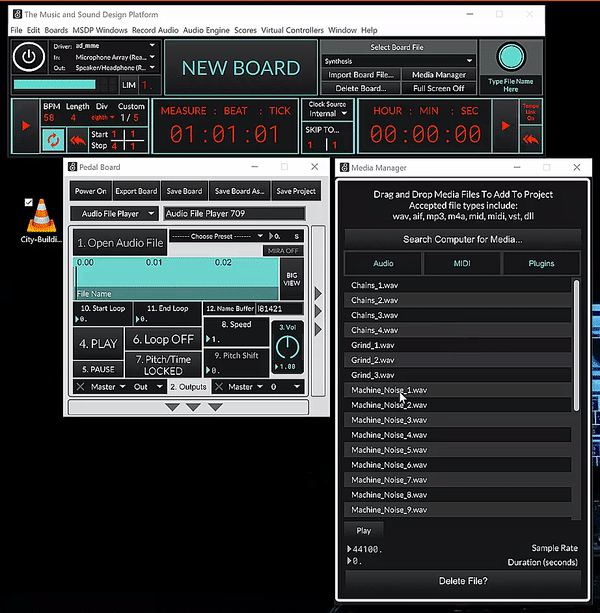This screenshot has height=613, width=600.
Task: Click Search Computer for Media button
Action: (462, 239)
